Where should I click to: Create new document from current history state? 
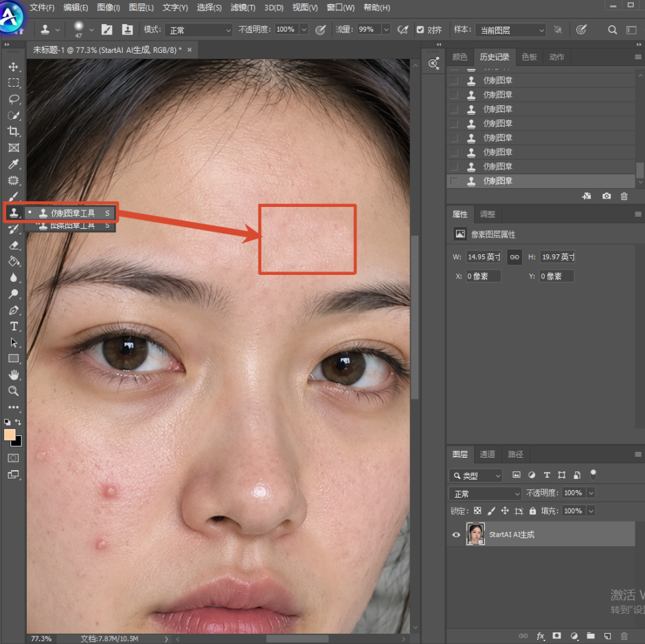point(587,197)
